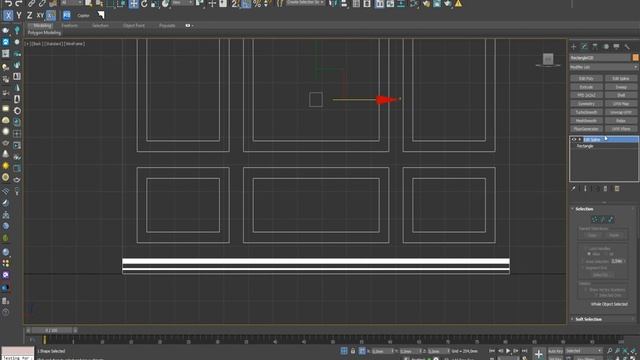Expand the Edit Spline stack entry arrow

point(580,140)
